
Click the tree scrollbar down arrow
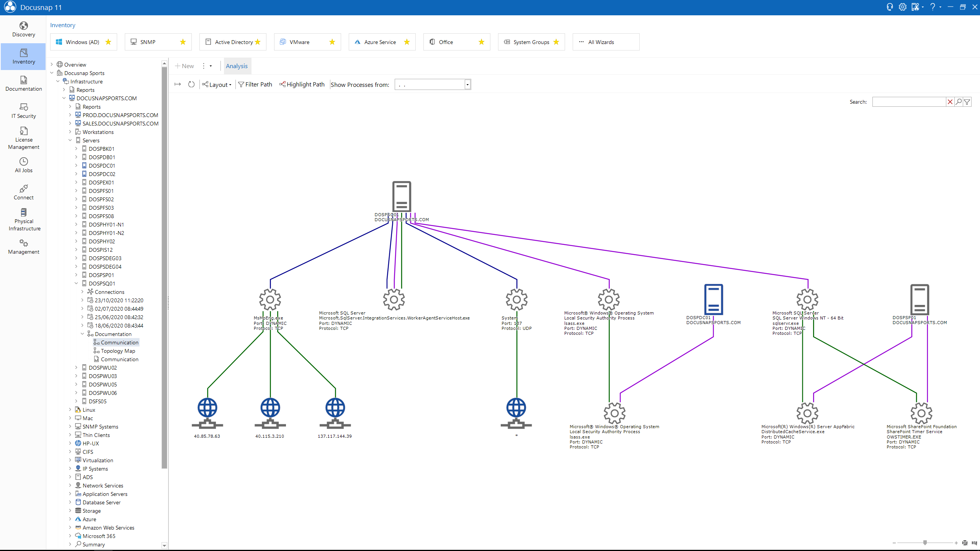coord(164,546)
